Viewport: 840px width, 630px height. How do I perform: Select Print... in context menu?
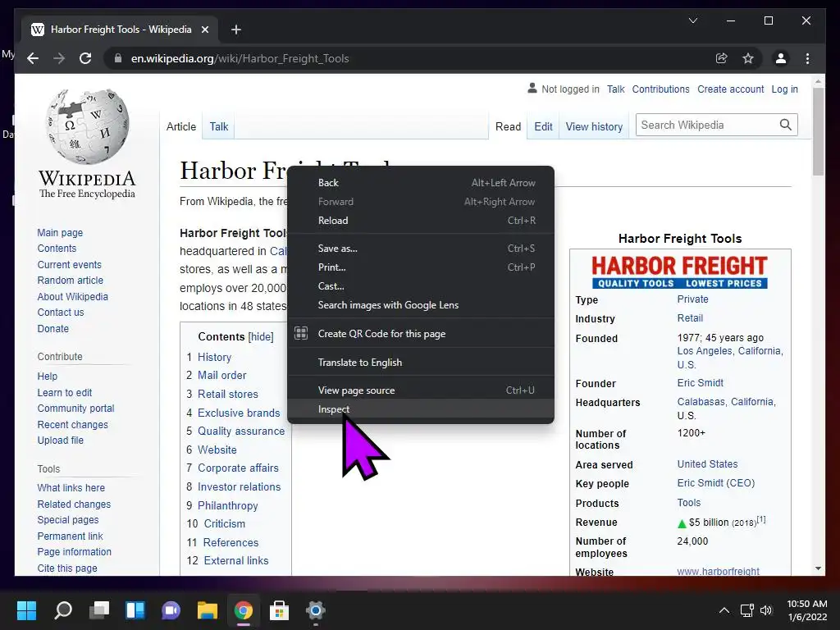[421, 267]
